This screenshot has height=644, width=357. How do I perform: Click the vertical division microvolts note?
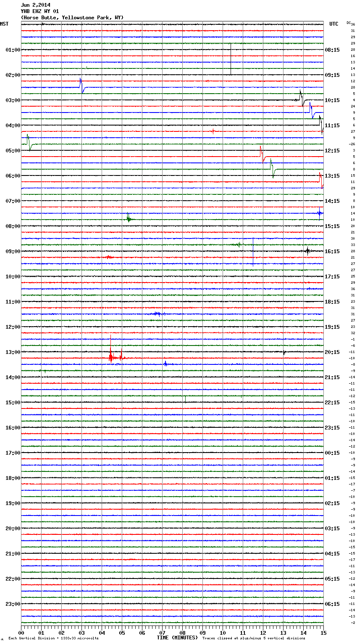pos(53,638)
